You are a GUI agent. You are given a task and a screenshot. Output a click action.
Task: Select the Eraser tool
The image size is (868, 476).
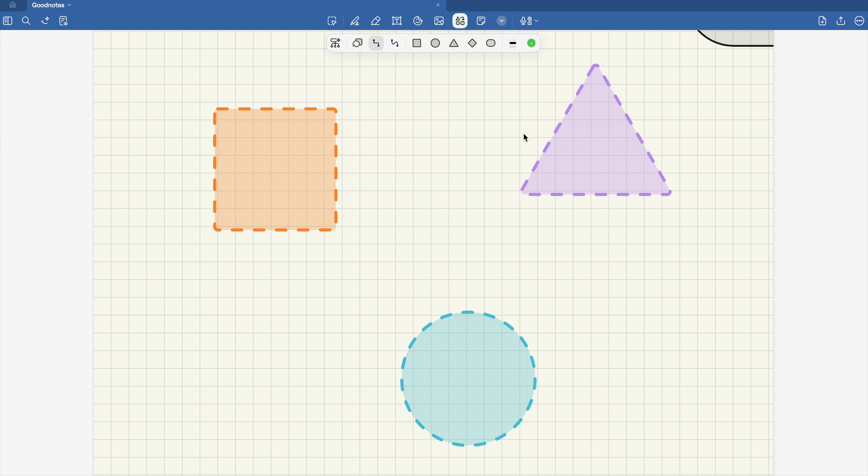coord(376,21)
